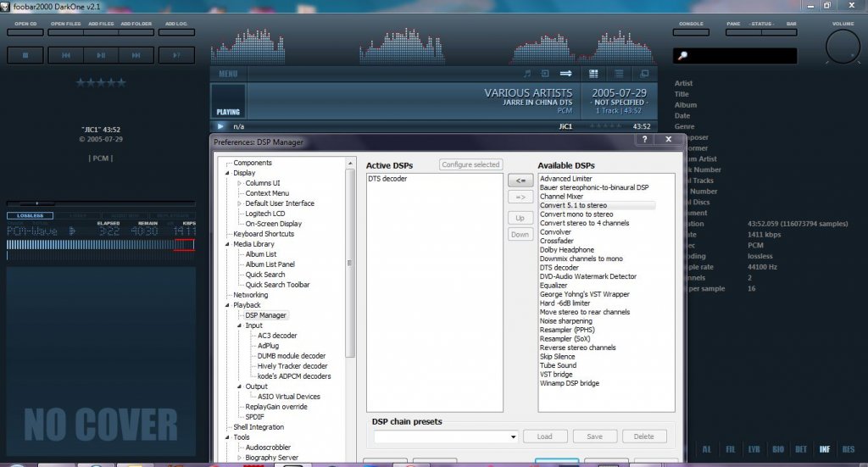The height and width of the screenshot is (467, 868).
Task: Expand the Biography Server tree node
Action: click(x=239, y=458)
